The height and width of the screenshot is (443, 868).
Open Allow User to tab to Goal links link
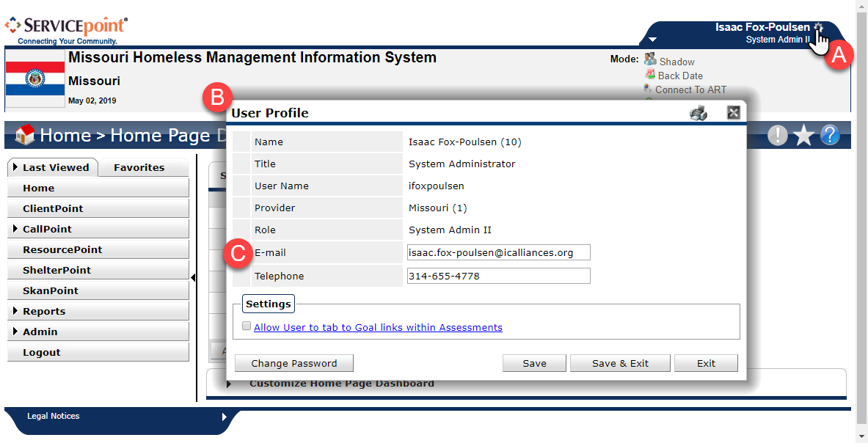(x=378, y=327)
